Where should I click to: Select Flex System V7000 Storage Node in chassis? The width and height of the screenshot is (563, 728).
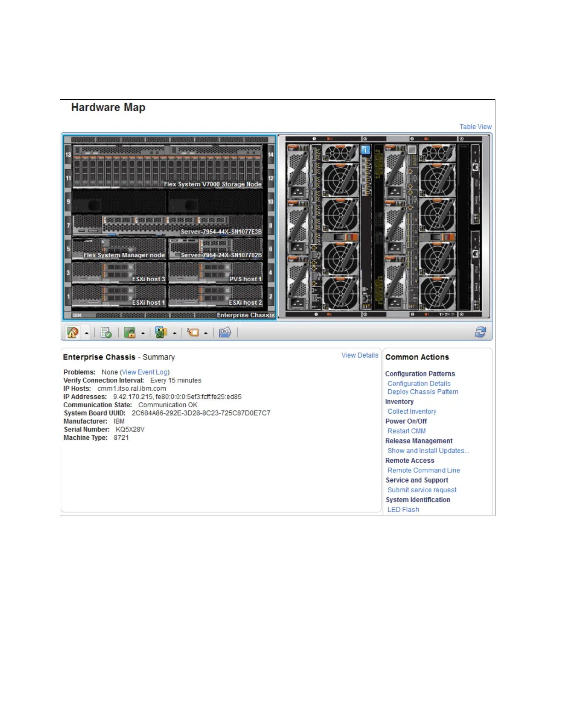point(167,167)
